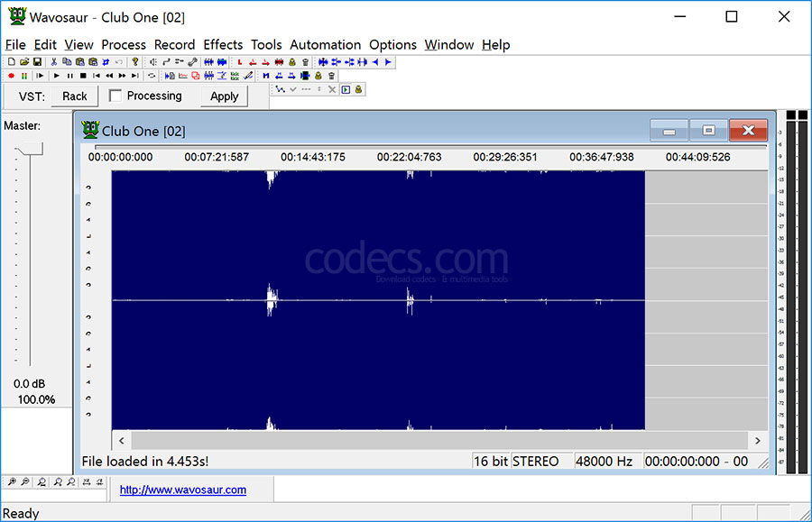812x522 pixels.
Task: Click the lock icon in top toolbar row
Action: click(x=292, y=62)
